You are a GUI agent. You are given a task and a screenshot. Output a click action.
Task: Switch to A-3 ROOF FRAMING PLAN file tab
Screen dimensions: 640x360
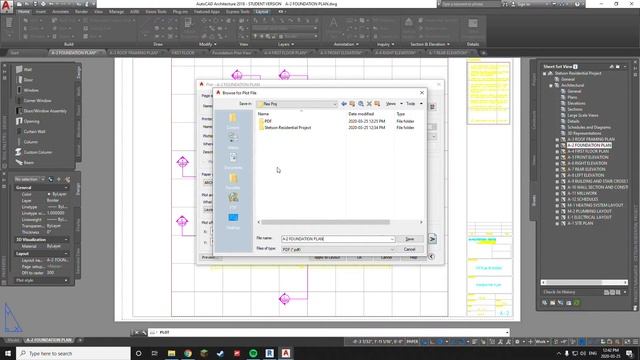(133, 53)
